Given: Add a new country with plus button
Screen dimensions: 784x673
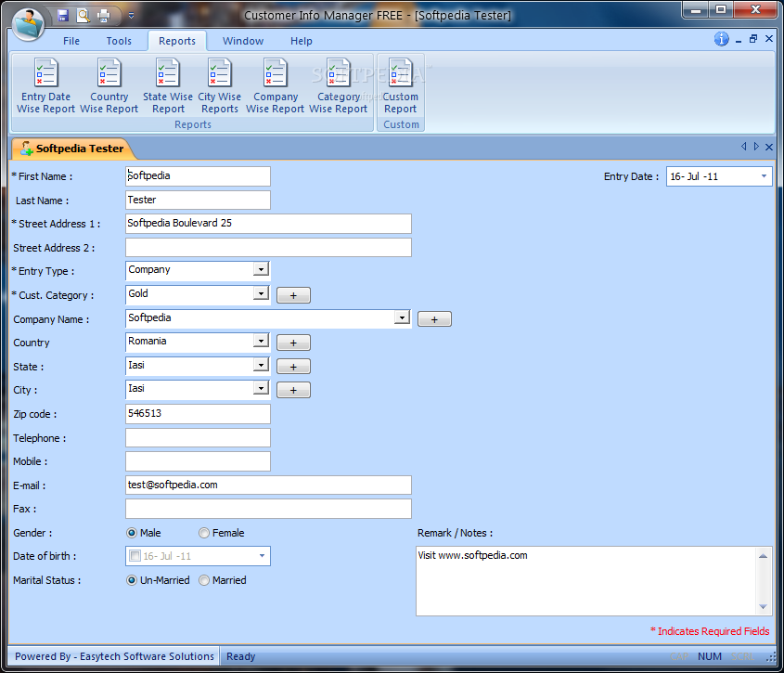Looking at the screenshot, I should [293, 343].
